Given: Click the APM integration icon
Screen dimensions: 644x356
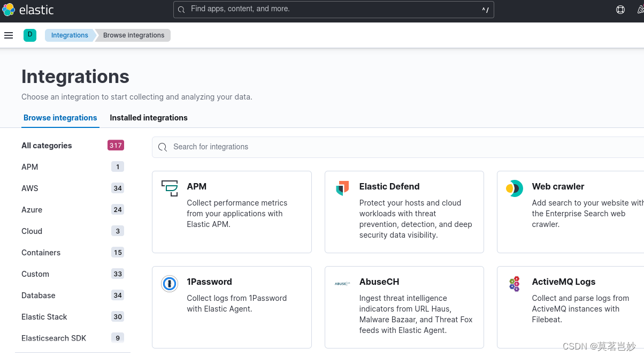Looking at the screenshot, I should pyautogui.click(x=170, y=188).
